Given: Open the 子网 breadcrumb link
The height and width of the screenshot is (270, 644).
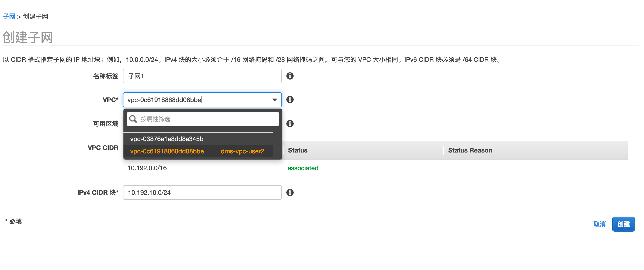Looking at the screenshot, I should pos(9,17).
